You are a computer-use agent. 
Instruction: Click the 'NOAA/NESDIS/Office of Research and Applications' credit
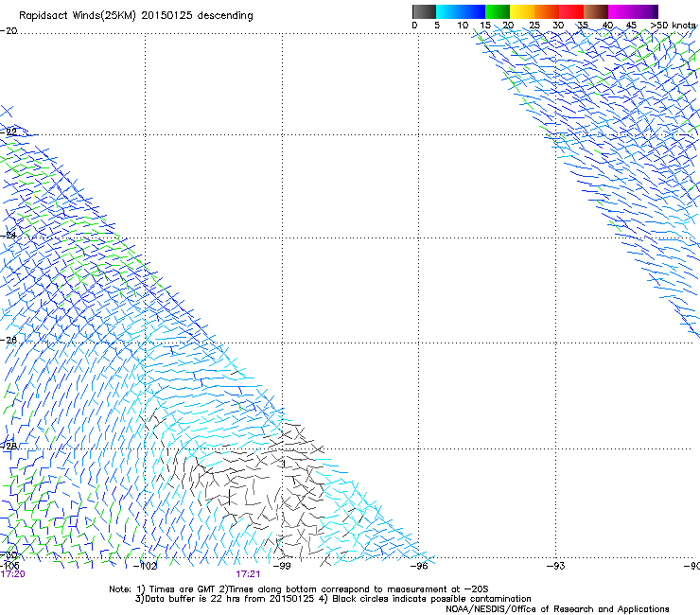coord(557,609)
